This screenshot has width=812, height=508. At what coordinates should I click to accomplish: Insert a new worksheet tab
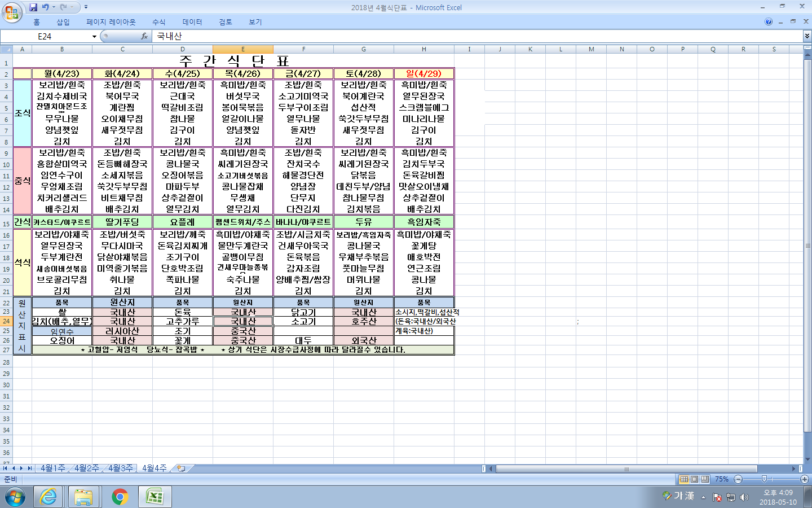click(181, 468)
